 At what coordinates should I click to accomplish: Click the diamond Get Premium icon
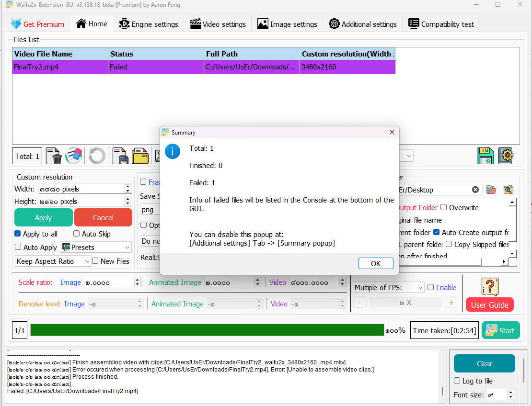tap(16, 24)
